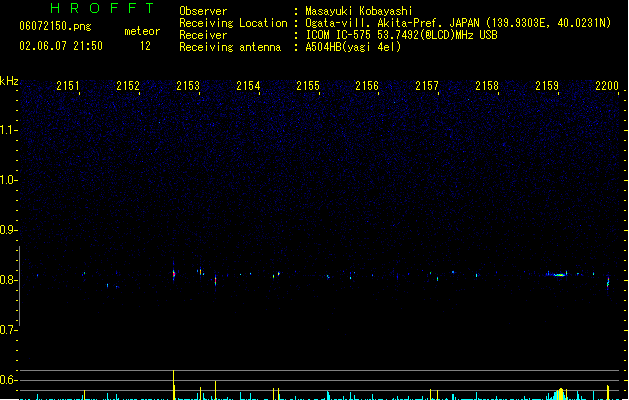Click the meteor count value 12

145,46
